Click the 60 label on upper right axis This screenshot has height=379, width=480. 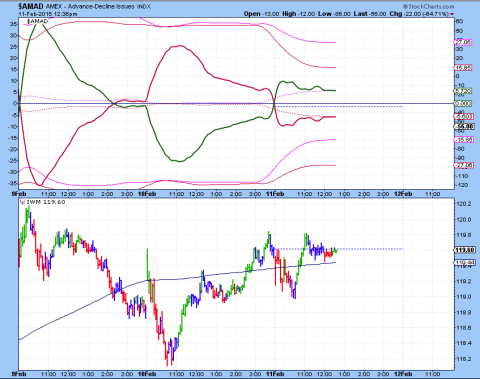point(459,21)
